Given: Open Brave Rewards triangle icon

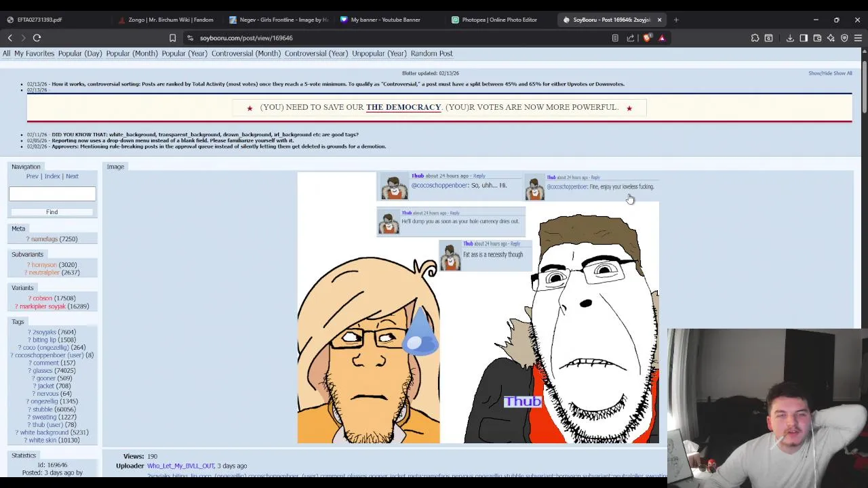Looking at the screenshot, I should [x=662, y=38].
